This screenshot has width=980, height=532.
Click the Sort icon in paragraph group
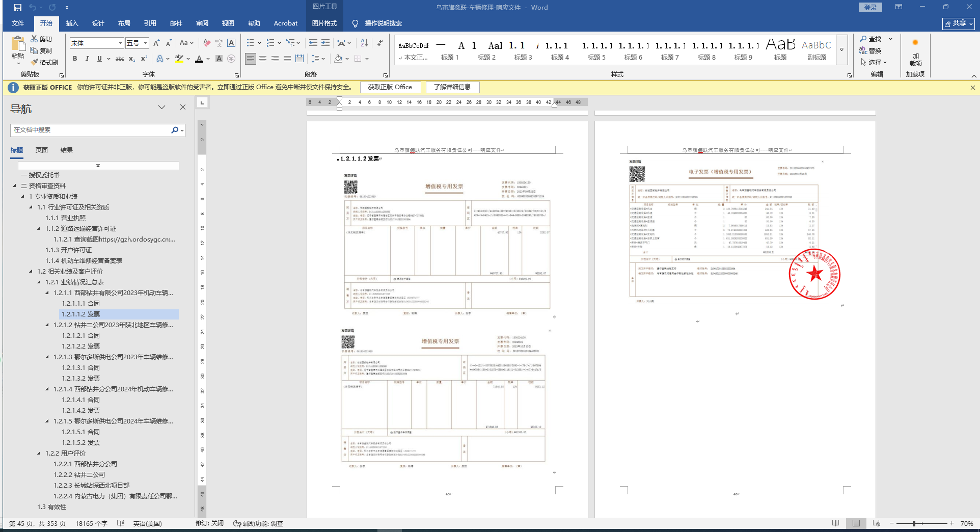click(364, 43)
